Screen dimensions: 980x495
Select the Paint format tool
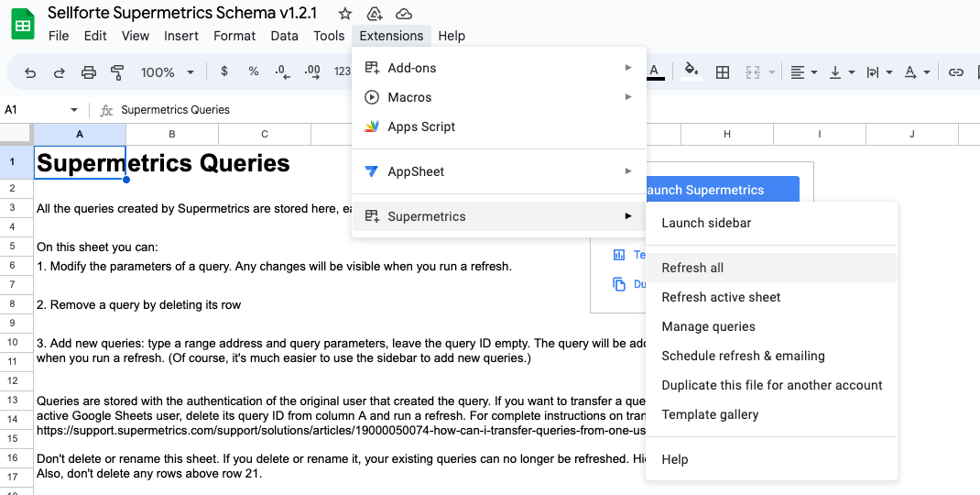tap(117, 72)
